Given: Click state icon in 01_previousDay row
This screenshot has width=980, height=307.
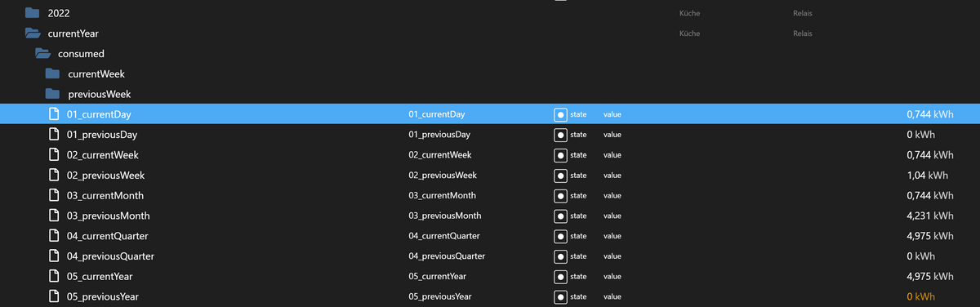Looking at the screenshot, I should (x=560, y=135).
